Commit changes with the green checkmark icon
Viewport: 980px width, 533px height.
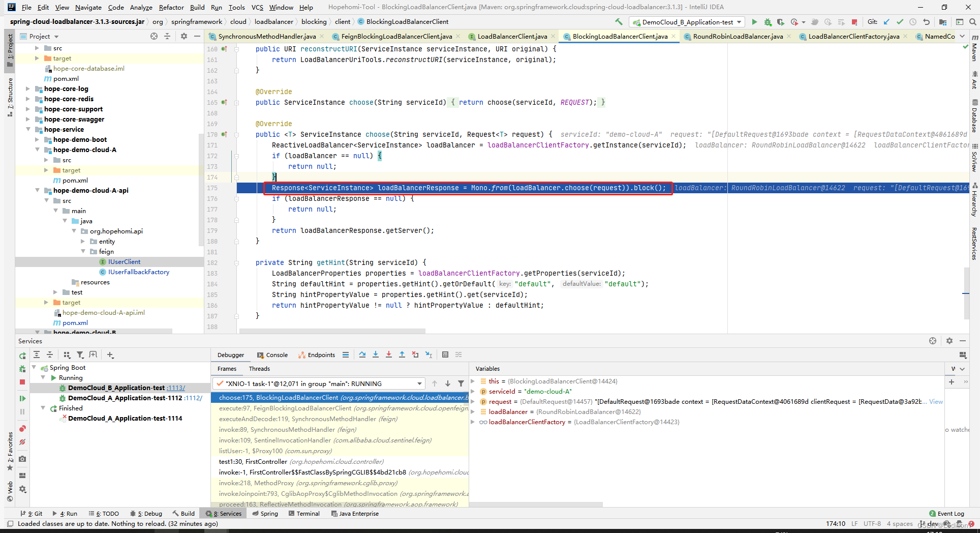900,22
